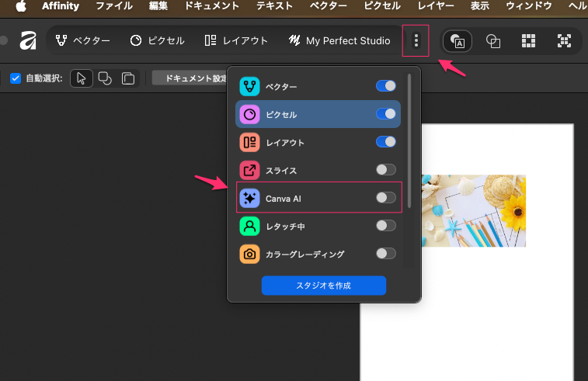Uncheck the 自動選択 checkbox
Viewport: 588px width, 381px height.
[16, 78]
